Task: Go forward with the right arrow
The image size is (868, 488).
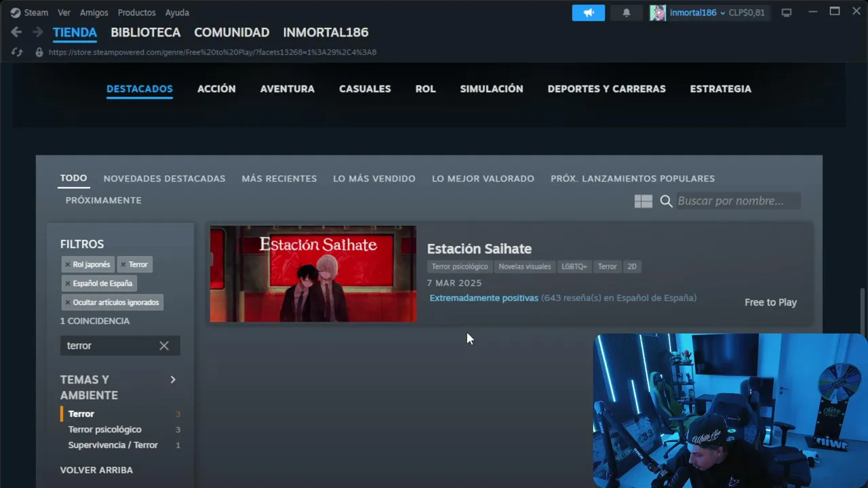Action: click(x=38, y=32)
